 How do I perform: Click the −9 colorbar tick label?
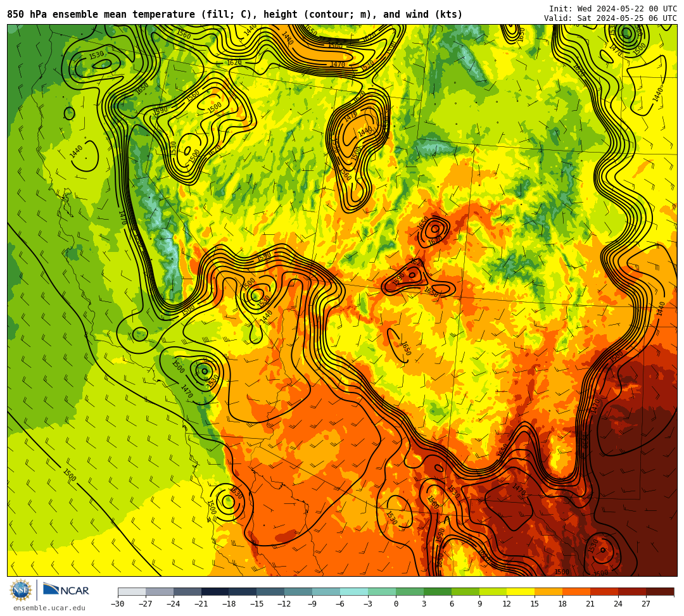pyautogui.click(x=312, y=604)
